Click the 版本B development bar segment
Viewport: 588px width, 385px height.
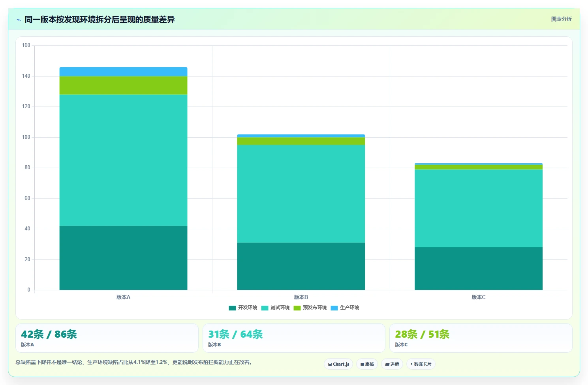(301, 266)
